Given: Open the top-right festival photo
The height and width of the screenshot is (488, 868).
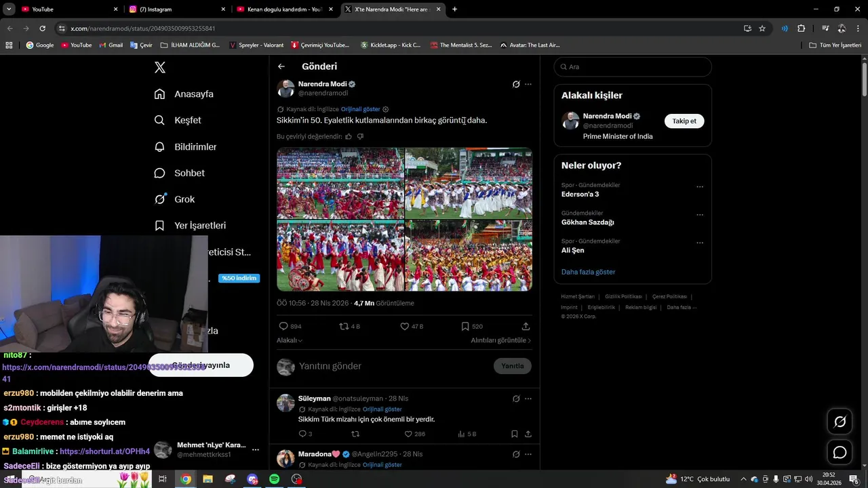Looking at the screenshot, I should (469, 183).
